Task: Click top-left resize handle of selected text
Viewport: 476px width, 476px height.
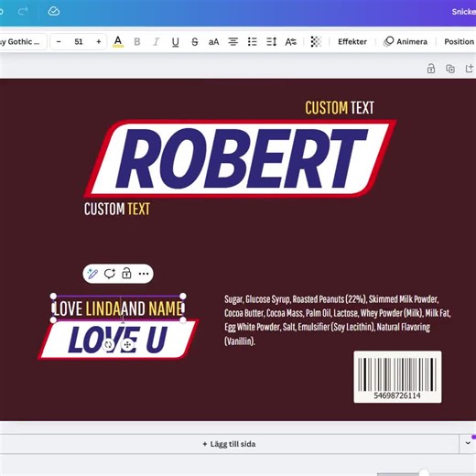Action: [x=53, y=296]
